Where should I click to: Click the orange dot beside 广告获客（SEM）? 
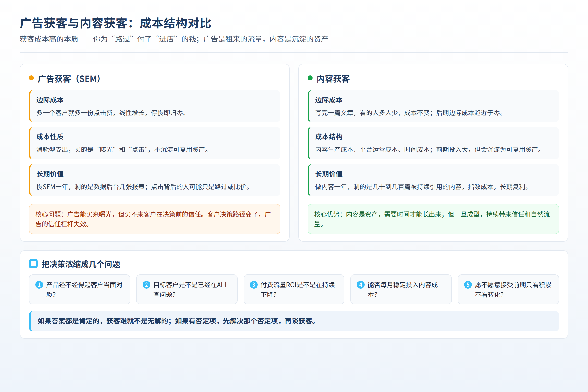pos(31,78)
